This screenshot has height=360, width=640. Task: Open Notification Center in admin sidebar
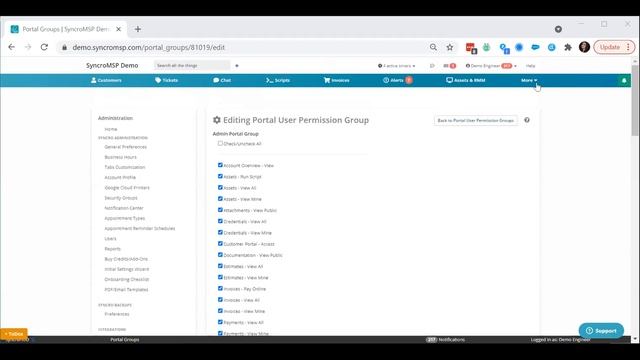click(124, 208)
